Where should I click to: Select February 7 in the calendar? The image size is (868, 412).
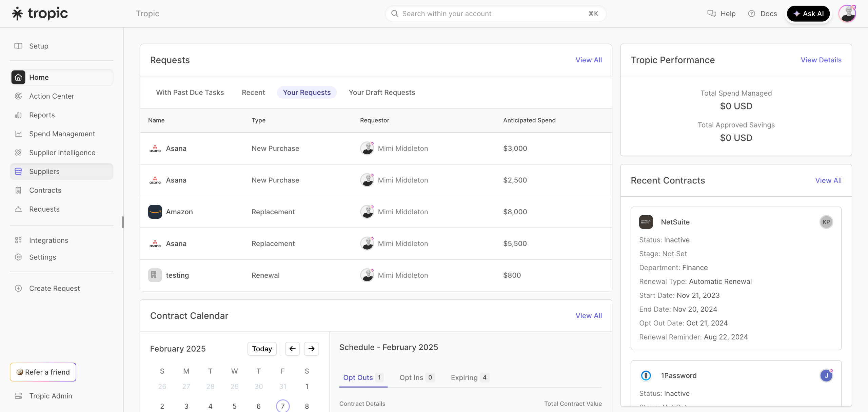click(282, 406)
